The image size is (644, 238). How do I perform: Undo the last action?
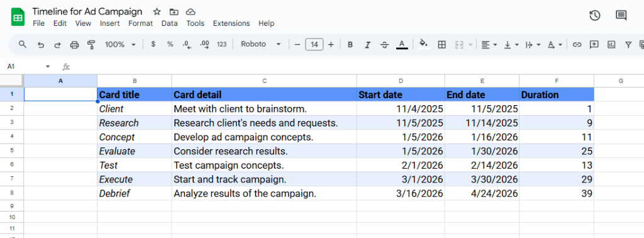click(41, 45)
